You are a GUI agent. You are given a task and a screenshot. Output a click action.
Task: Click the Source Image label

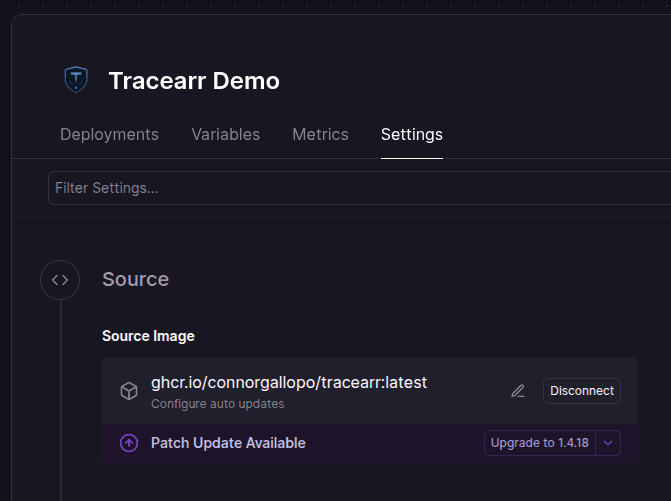(x=148, y=336)
